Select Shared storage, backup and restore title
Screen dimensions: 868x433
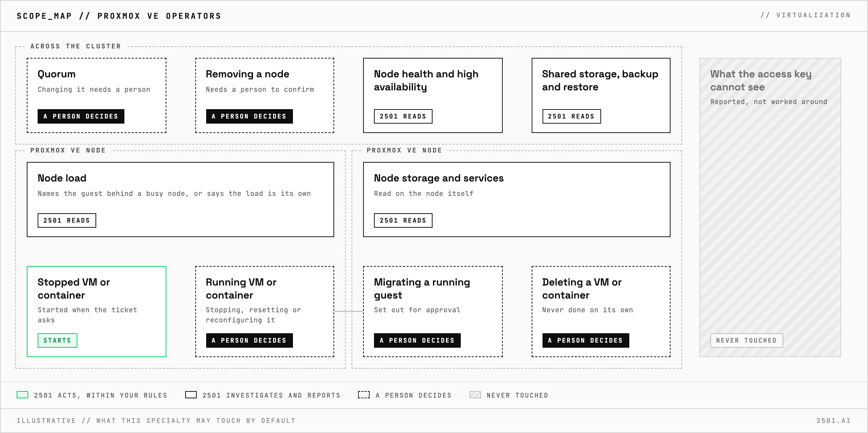coord(600,81)
